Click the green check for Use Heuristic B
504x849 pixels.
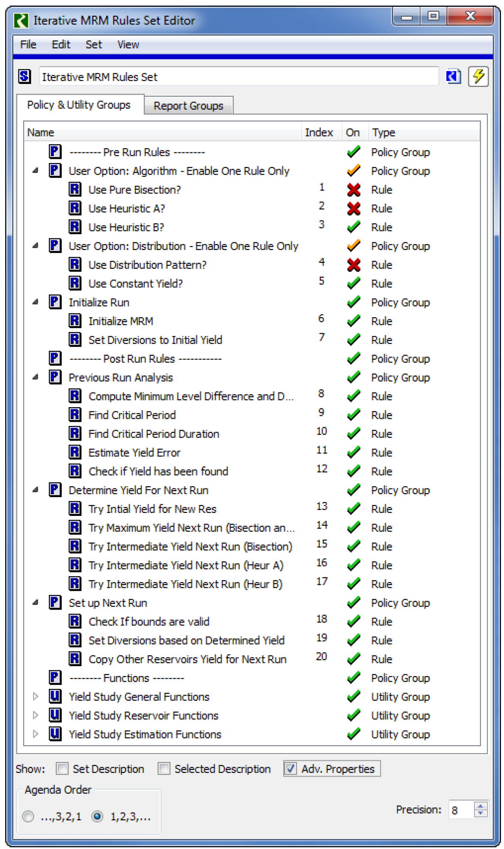click(x=353, y=227)
